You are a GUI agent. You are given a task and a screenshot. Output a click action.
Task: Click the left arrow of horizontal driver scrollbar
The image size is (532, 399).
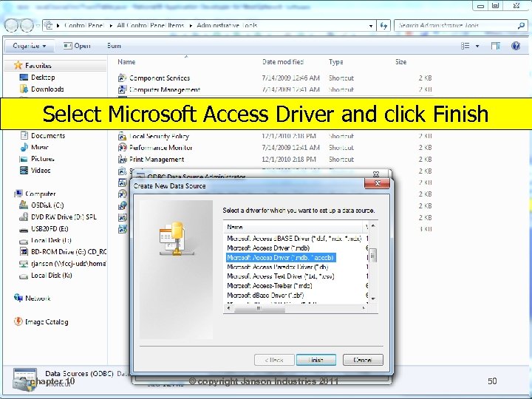228,308
